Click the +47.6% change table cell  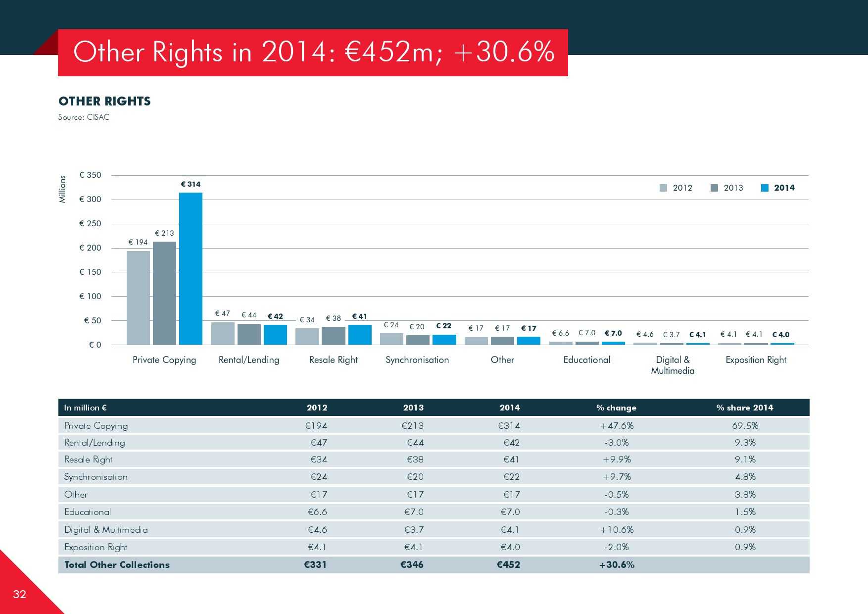[617, 426]
